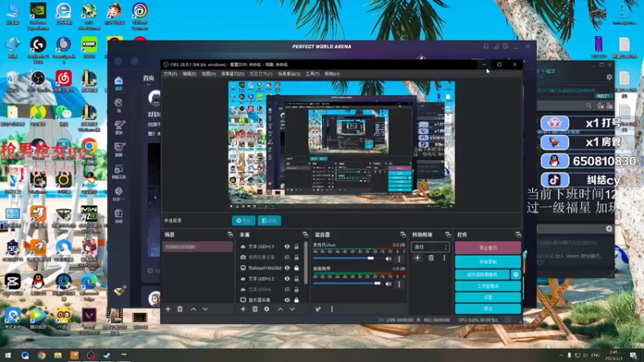
Task: Open File Explorer from the taskbar
Action: pos(58,356)
